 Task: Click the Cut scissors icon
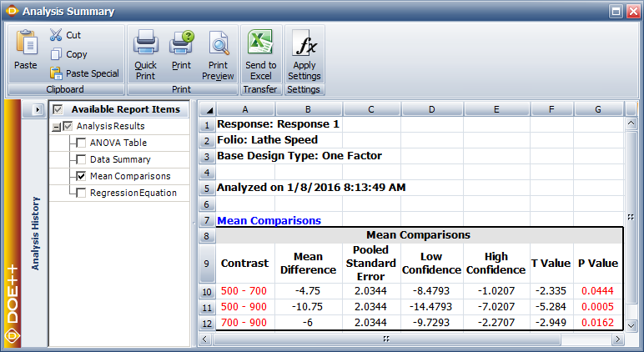(x=56, y=35)
